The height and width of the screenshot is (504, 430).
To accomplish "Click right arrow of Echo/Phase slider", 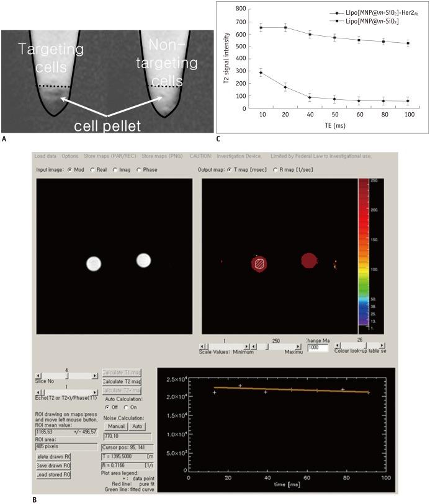I will coord(95,392).
